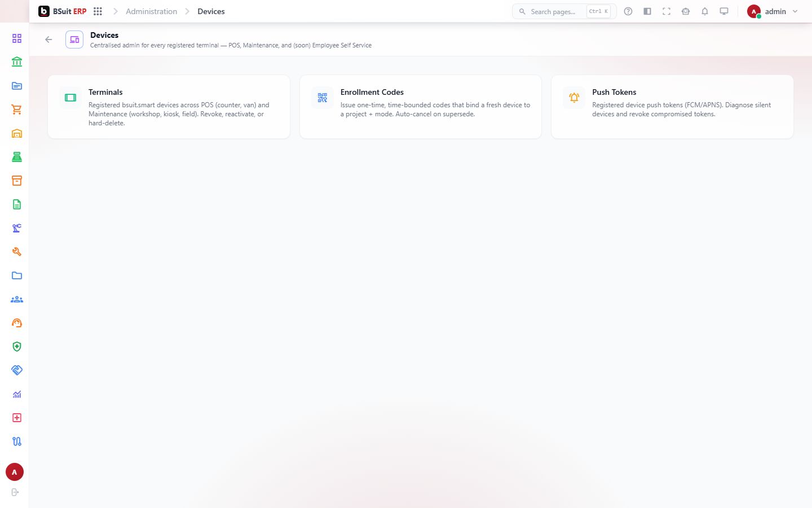Click the people group sidebar icon
Viewport: 812px width, 508px height.
coord(17,299)
